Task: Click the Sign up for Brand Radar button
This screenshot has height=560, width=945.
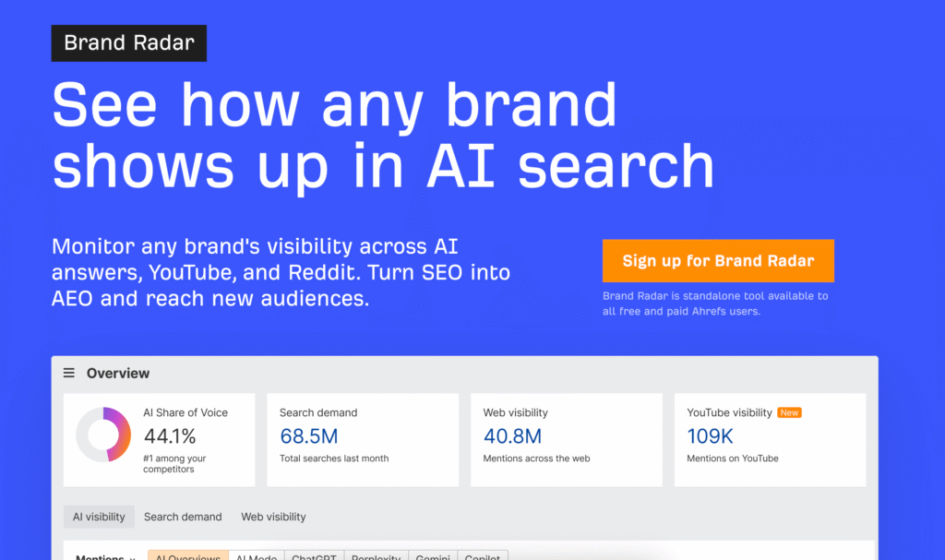Action: 718,260
